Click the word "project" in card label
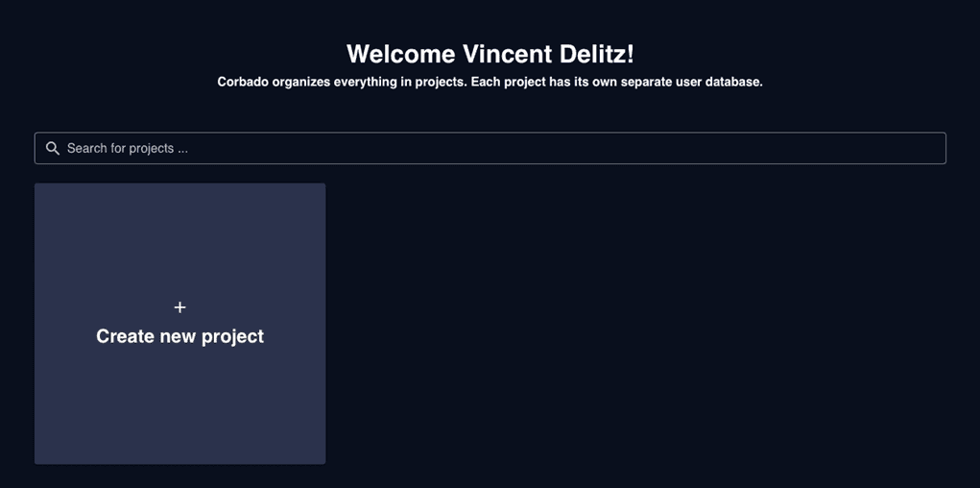980x488 pixels. tap(232, 336)
